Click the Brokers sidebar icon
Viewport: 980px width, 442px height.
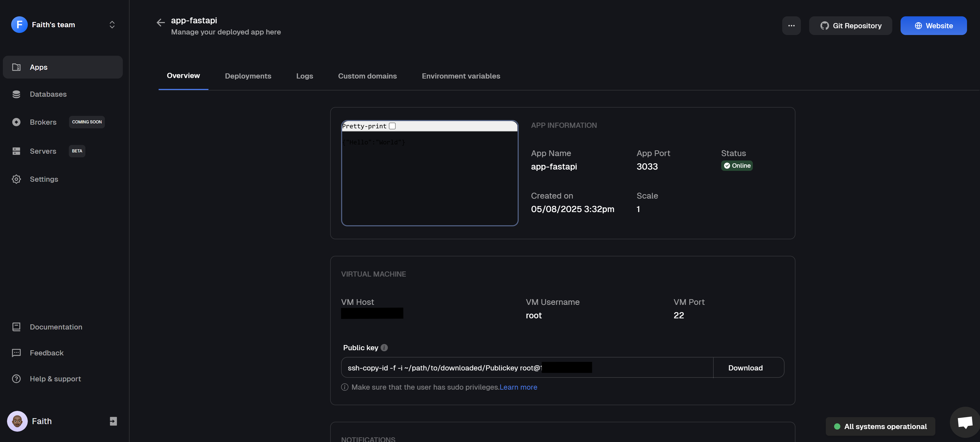pyautogui.click(x=16, y=122)
